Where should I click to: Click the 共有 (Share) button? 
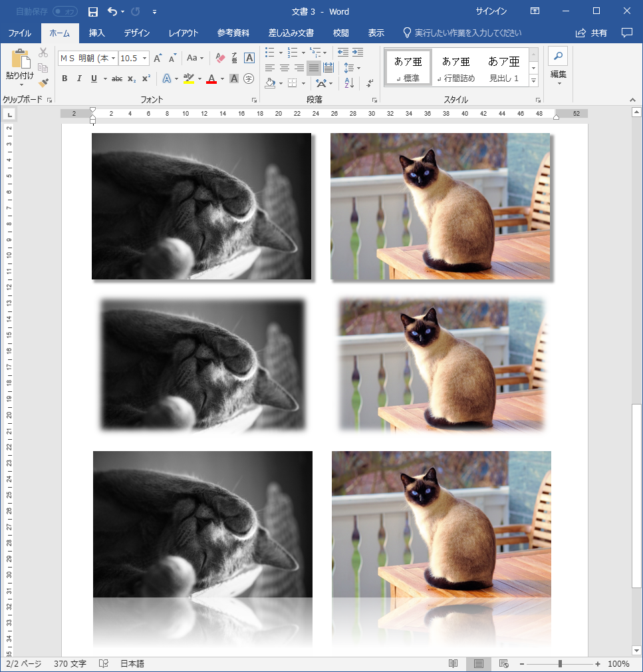(592, 33)
